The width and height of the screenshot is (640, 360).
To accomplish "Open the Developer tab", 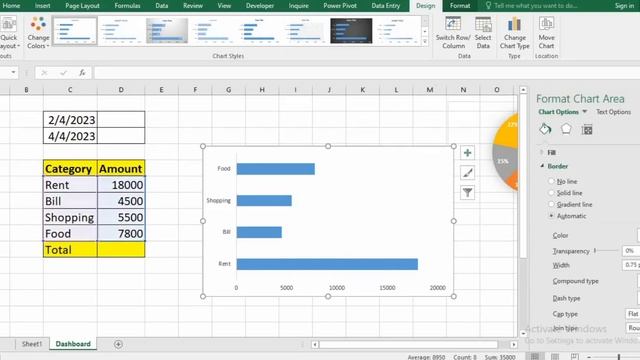I will 260,6.
